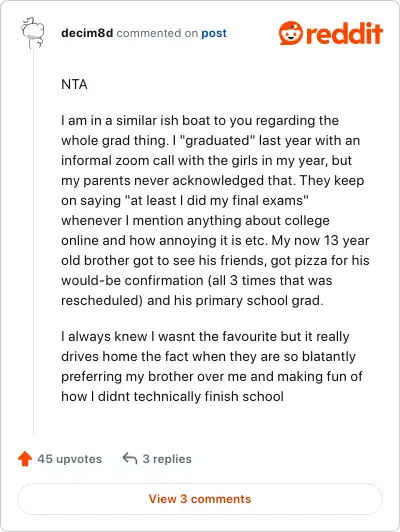Viewport: 400px width, 532px height.
Task: Collapse comment using the vertical thread line
Action: click(x=33, y=243)
